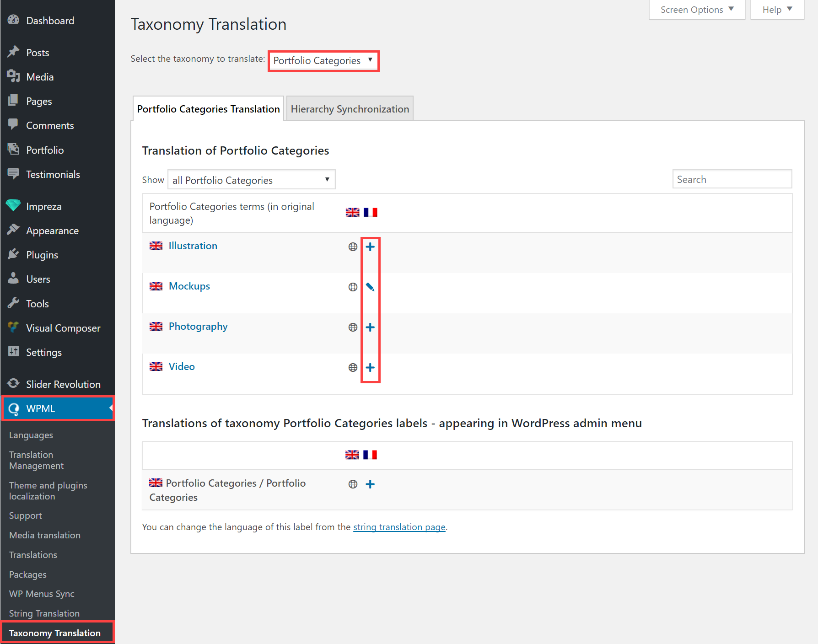
Task: Open the taxonomy selector dropdown
Action: [323, 61]
